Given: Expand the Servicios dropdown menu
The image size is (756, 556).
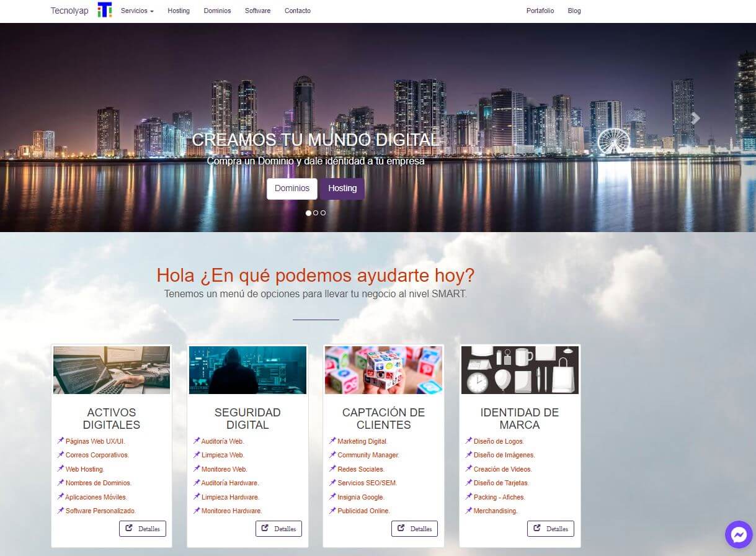Looking at the screenshot, I should (x=137, y=11).
